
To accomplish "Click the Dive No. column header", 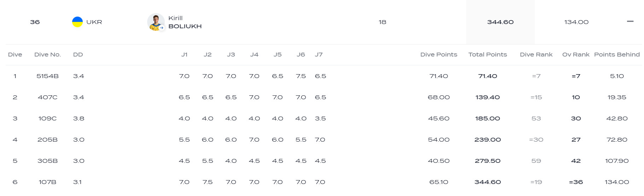I will coord(47,55).
